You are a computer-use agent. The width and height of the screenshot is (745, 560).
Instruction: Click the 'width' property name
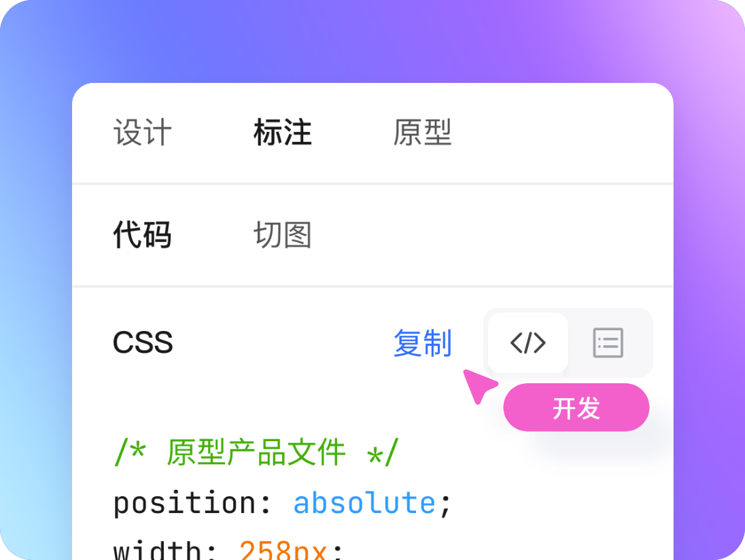(x=156, y=550)
